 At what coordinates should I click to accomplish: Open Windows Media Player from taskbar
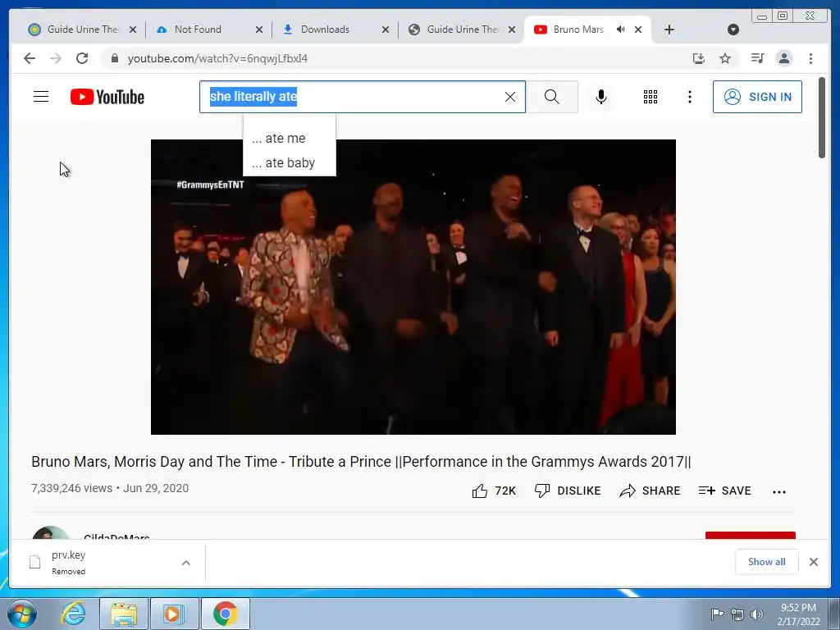(x=174, y=614)
